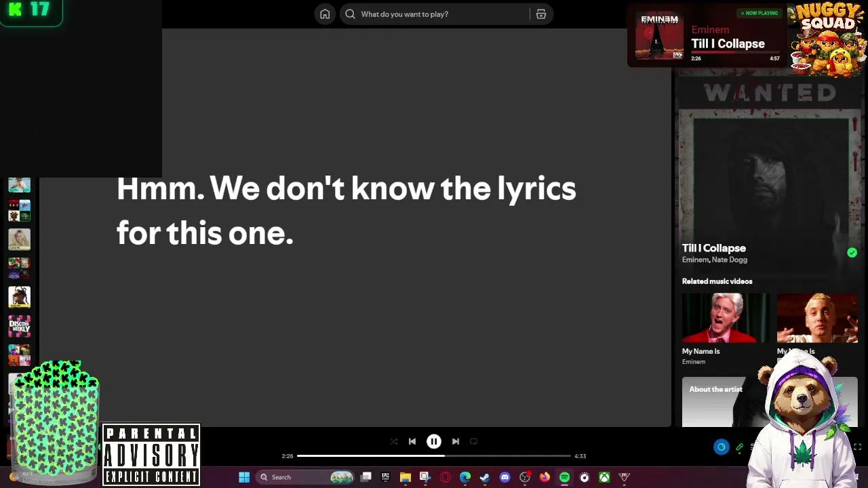Open Windows Start menu
The image size is (868, 488).
point(244,477)
